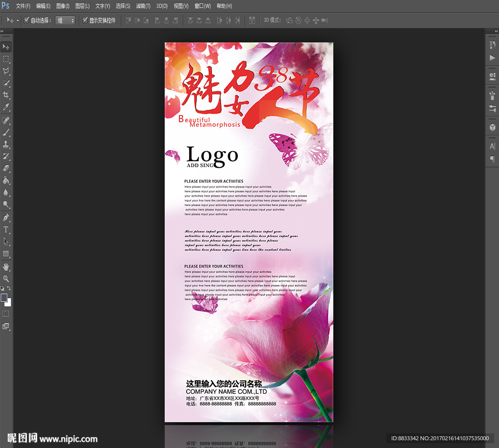Open the 图层(L) menu
Viewport: 499px width, 448px height.
(82, 6)
